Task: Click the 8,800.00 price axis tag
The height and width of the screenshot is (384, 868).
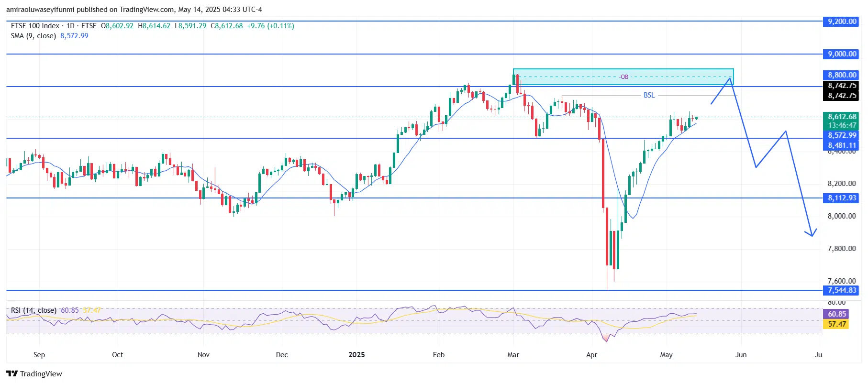Action: click(x=841, y=75)
